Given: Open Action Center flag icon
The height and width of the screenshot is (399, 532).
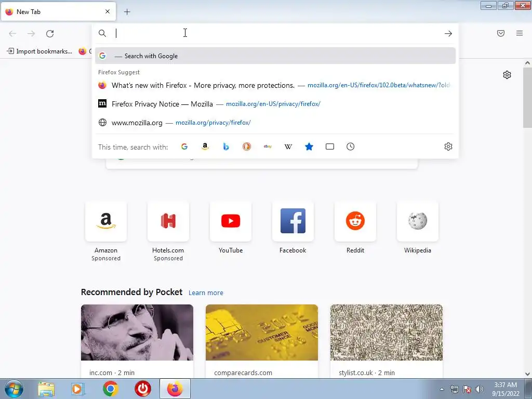Looking at the screenshot, I should [467, 390].
